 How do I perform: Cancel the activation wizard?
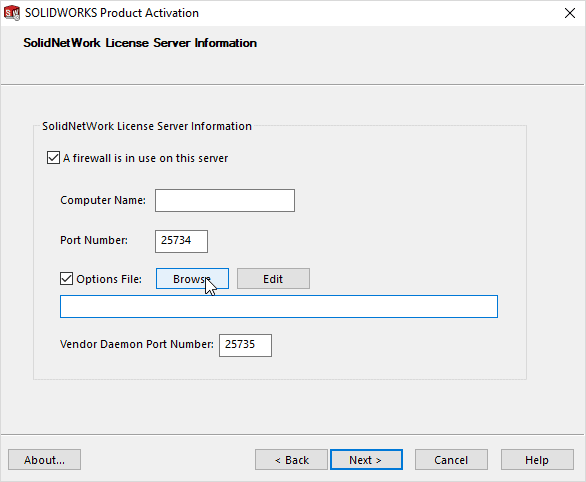click(451, 460)
